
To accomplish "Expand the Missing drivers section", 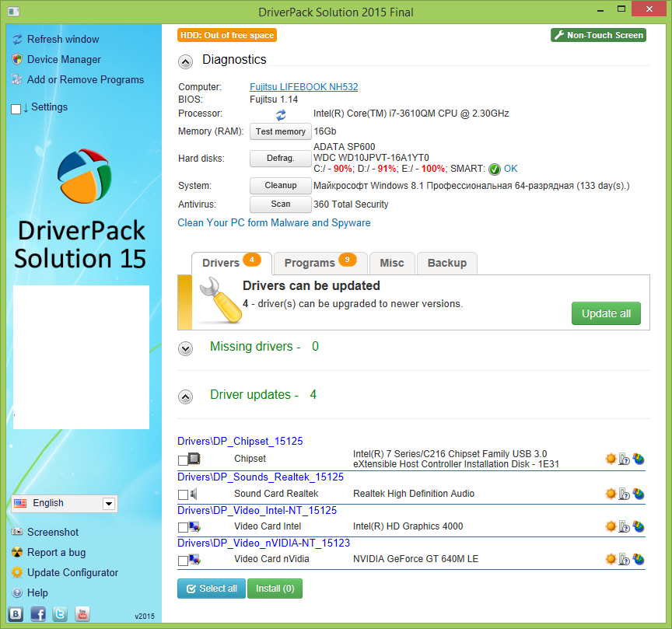I will [185, 348].
